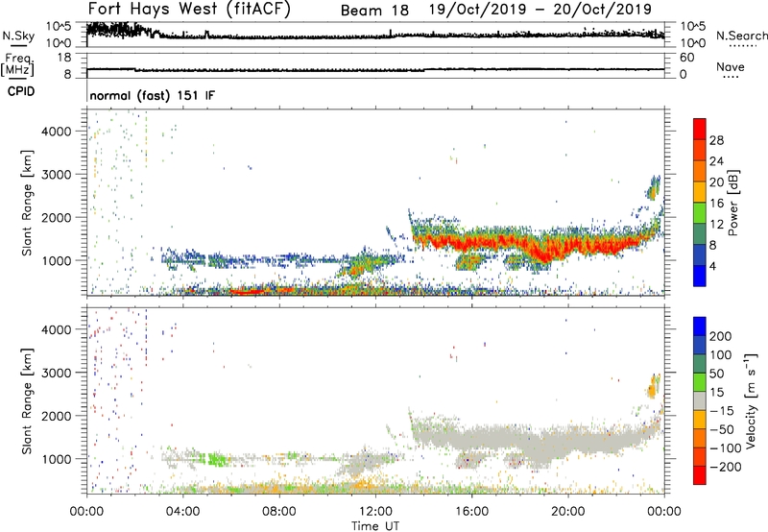Click the "Nave" legend label
768x532 pixels.
[731, 66]
